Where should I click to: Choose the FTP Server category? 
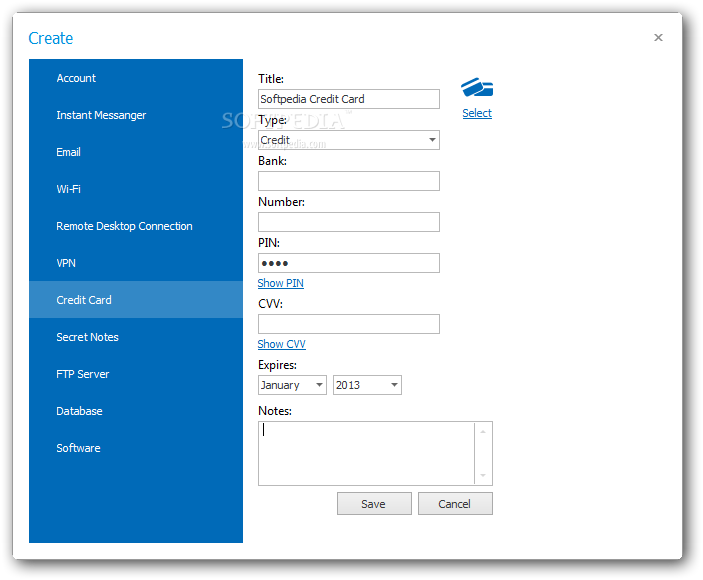click(136, 374)
